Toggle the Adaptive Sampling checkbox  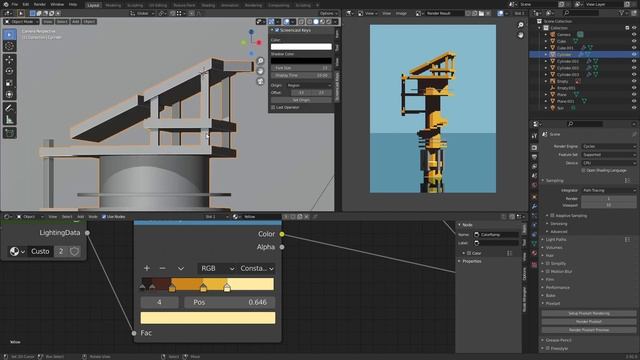(x=552, y=216)
